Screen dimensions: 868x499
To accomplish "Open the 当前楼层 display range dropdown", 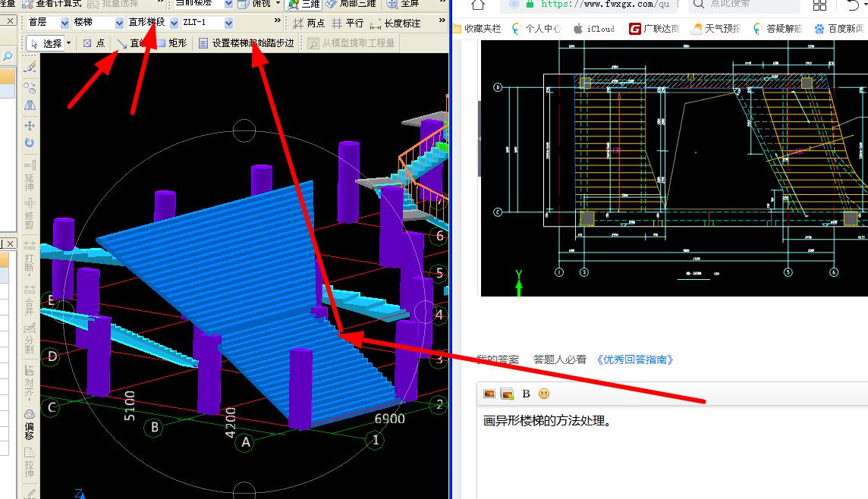I will 228,3.
